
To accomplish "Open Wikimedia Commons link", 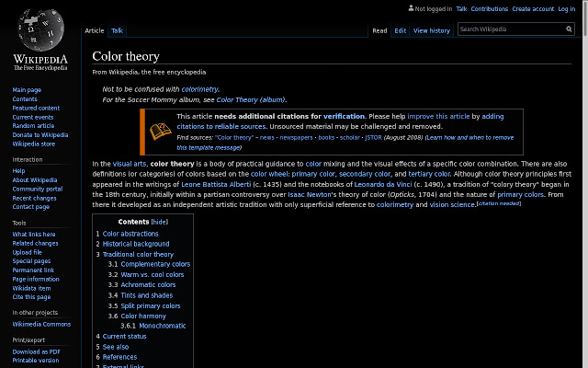I will coord(41,324).
